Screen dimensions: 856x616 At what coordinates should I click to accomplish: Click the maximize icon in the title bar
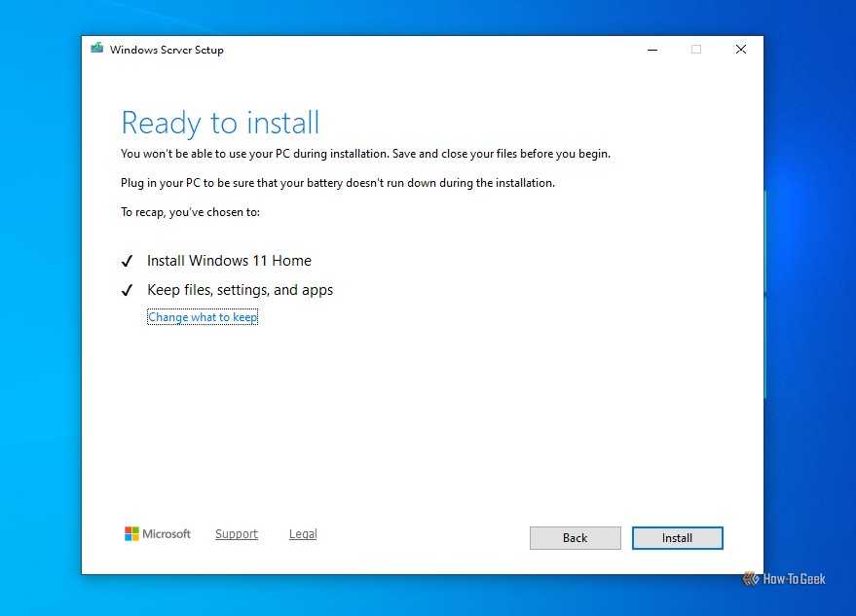(695, 49)
